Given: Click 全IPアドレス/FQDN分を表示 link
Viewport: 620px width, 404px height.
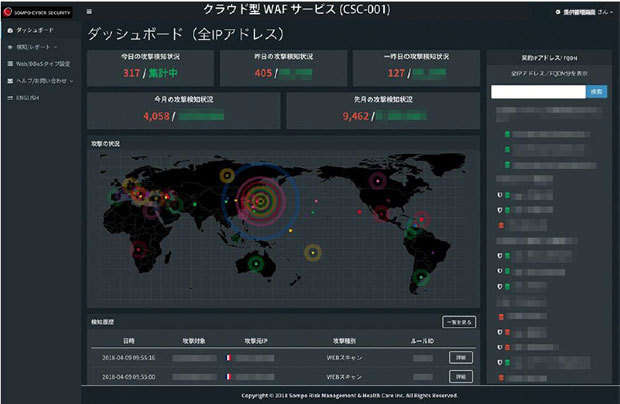Looking at the screenshot, I should 548,75.
